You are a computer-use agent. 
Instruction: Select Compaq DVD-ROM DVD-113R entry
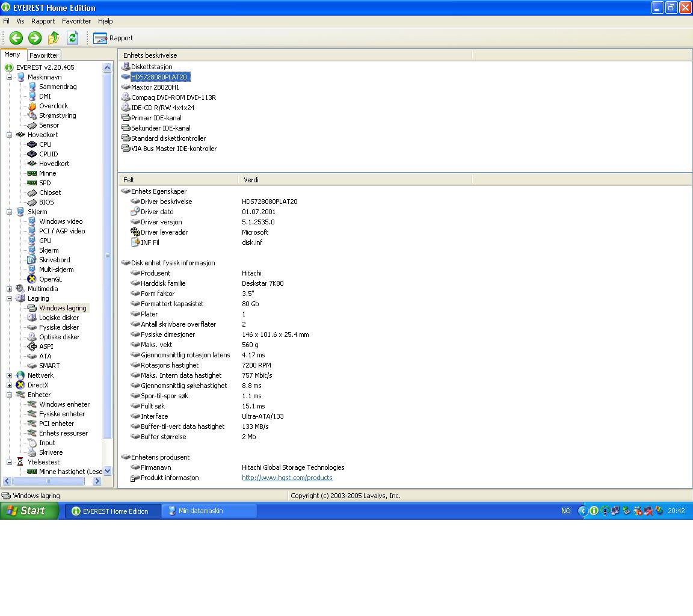tap(169, 97)
